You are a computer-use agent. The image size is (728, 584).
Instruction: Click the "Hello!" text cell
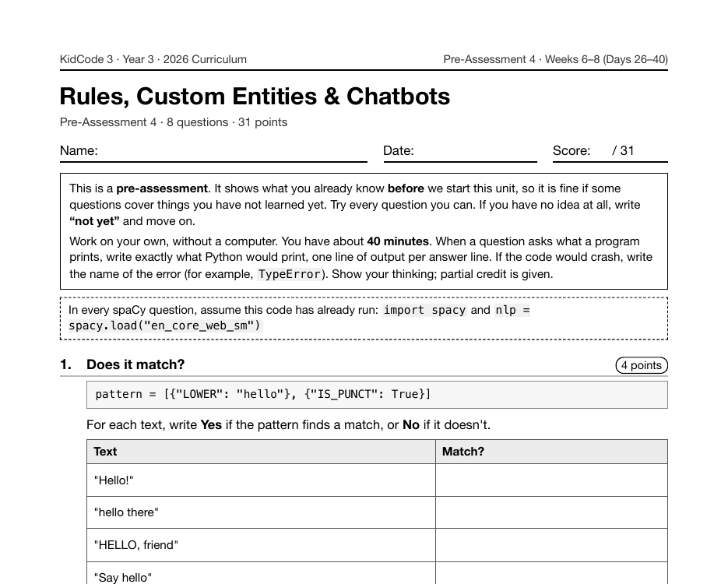pyautogui.click(x=261, y=480)
